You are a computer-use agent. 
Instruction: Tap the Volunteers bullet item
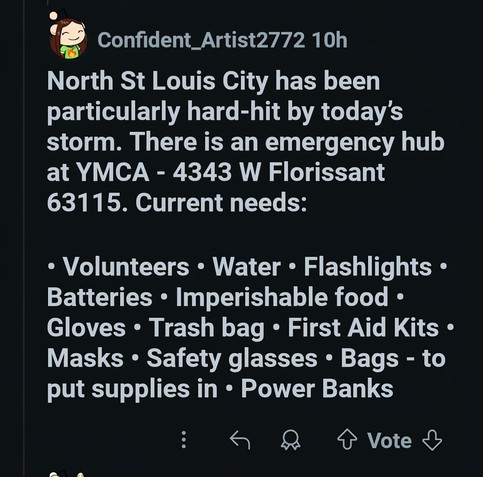pos(126,267)
